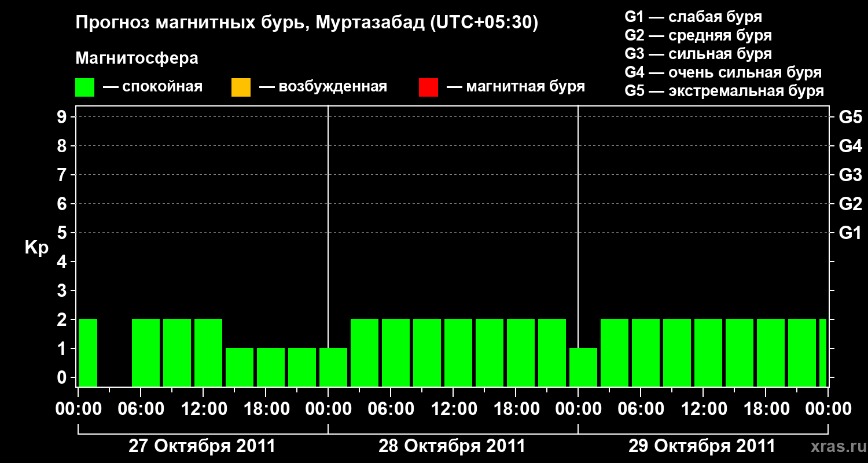Image resolution: width=868 pixels, height=463 pixels.
Task: Click the '00:00' label starting 27 October
Action: (78, 409)
